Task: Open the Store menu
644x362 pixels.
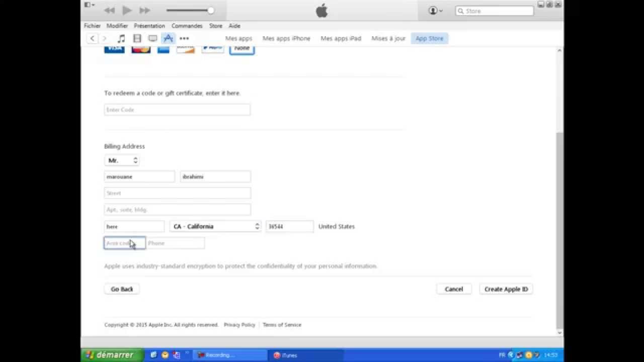Action: 216,26
